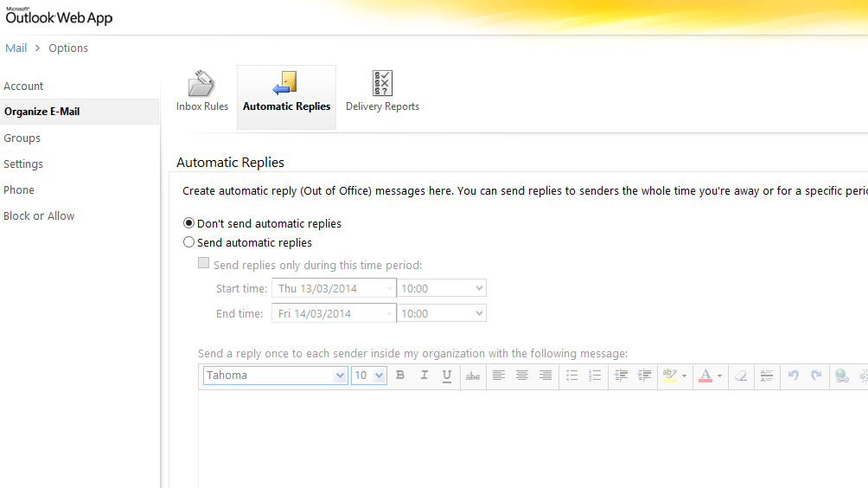Viewport: 868px width, 488px height.
Task: Open the Settings options page
Action: (x=23, y=164)
